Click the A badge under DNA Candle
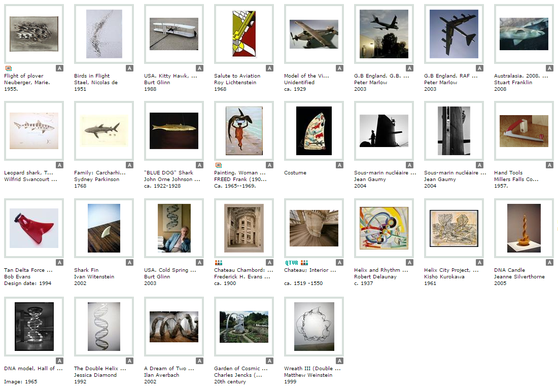 click(550, 263)
